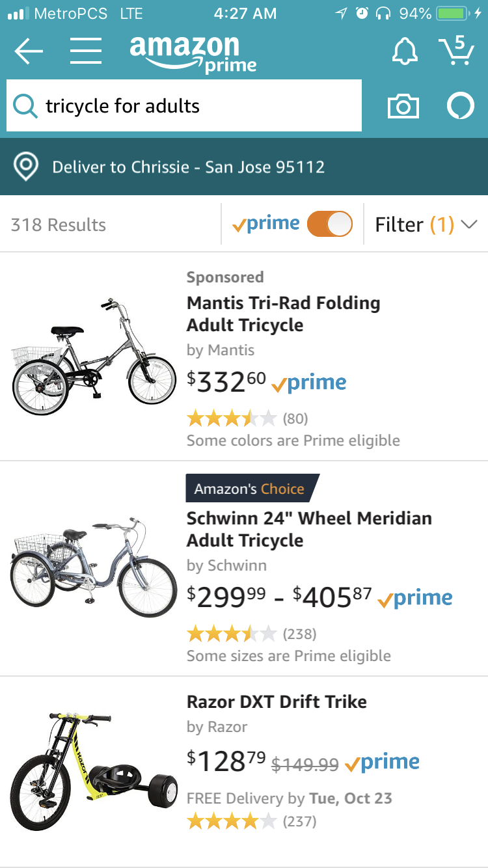The image size is (488, 868).
Task: Open notifications bell
Action: coord(404,51)
